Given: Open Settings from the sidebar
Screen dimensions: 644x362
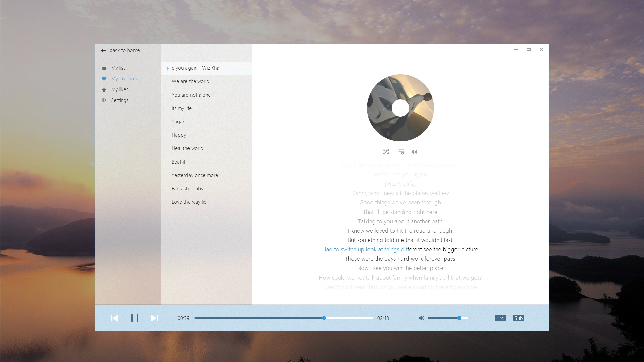Looking at the screenshot, I should [x=120, y=100].
